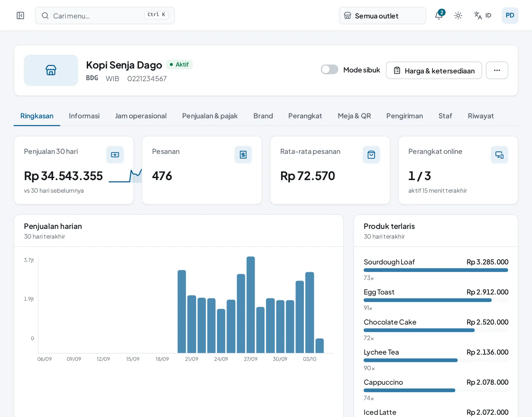
Task: Switch theme with the sun icon
Action: point(458,16)
